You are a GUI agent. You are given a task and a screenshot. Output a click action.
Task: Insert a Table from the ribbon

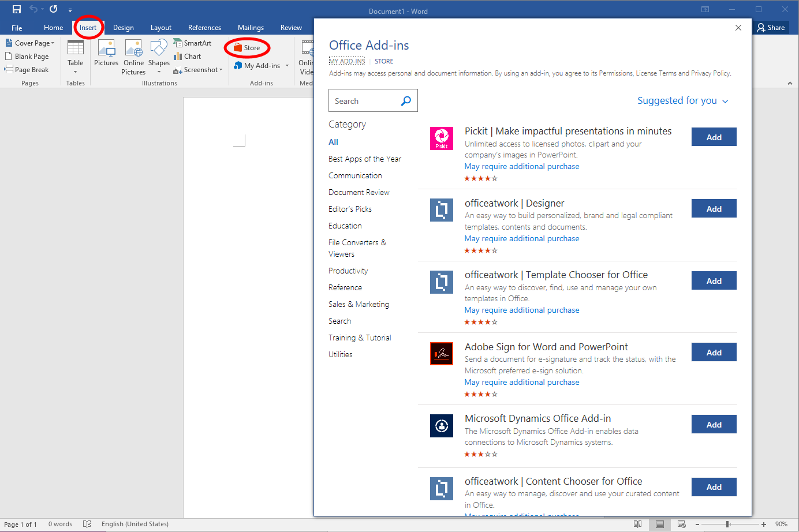76,57
